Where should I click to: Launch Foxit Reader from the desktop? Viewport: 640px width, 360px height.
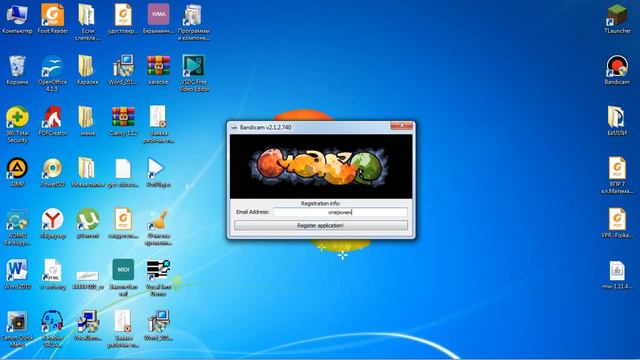53,19
